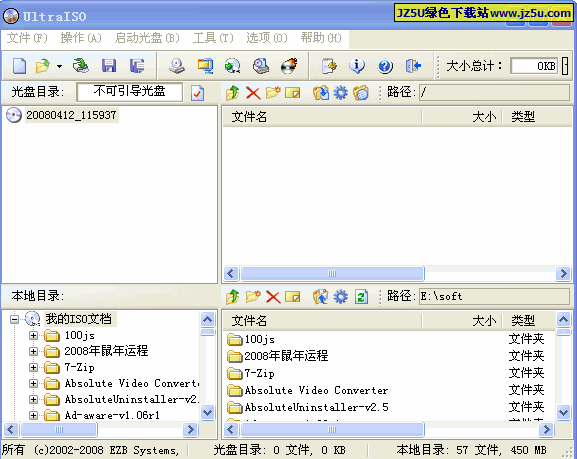This screenshot has width=577, height=459.
Task: Click the Add files toolbar icon
Action: click(329, 66)
